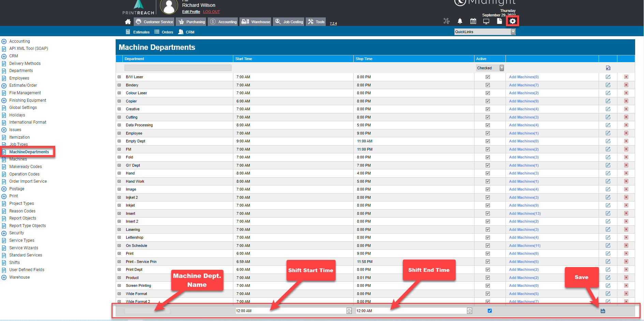Toggle Active checkbox for Copier
Image resolution: width=644 pixels, height=321 pixels.
[488, 101]
